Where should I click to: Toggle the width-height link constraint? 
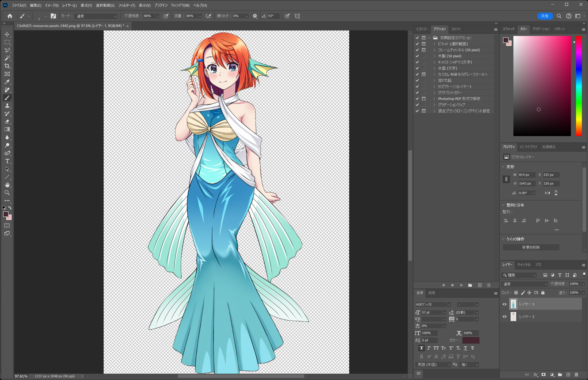pos(506,179)
